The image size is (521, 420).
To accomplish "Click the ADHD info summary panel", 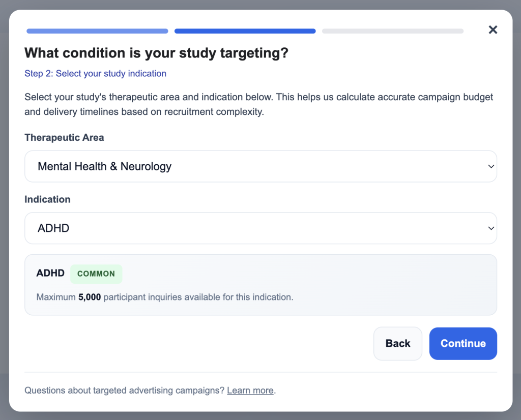I will [x=260, y=284].
